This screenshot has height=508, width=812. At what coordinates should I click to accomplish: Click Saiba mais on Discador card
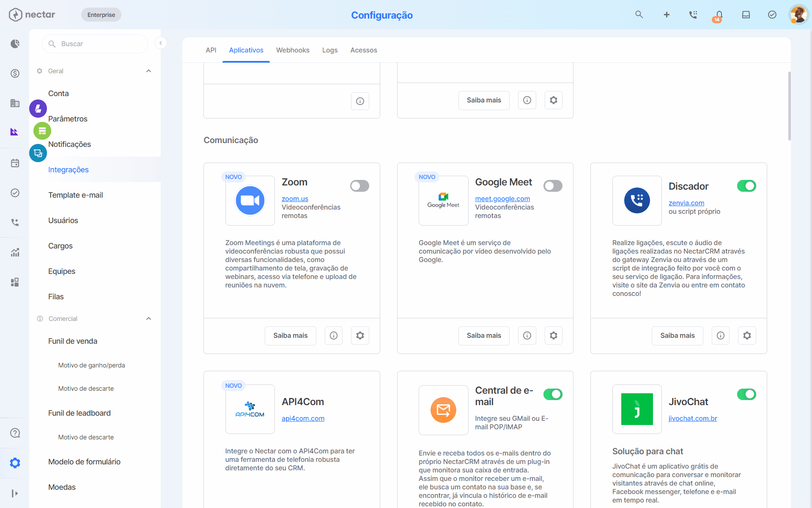point(678,336)
